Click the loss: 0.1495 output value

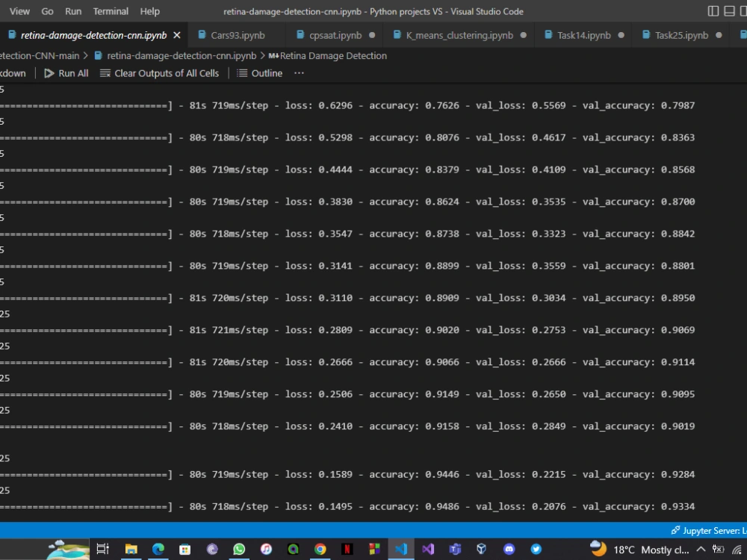[319, 507]
